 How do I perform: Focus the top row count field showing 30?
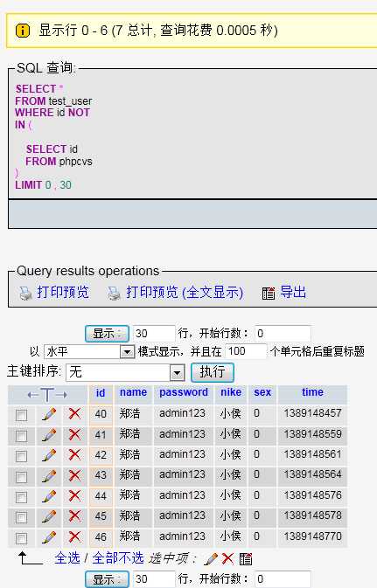[154, 334]
